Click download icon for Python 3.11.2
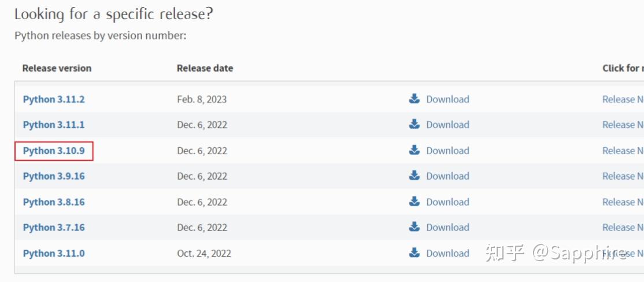 [414, 99]
